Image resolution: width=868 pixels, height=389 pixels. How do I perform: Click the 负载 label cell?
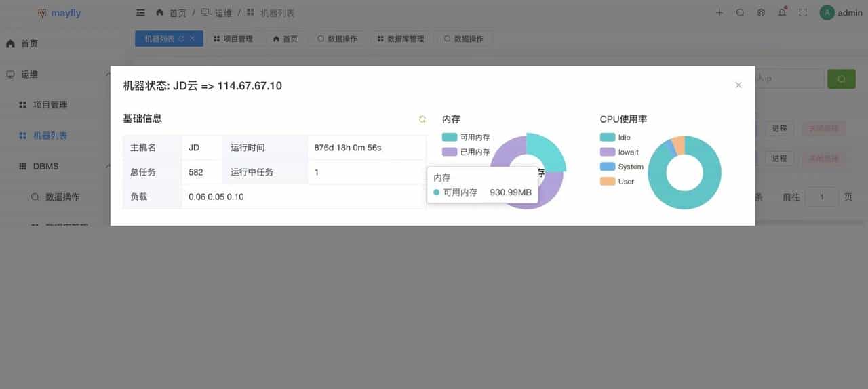[152, 197]
